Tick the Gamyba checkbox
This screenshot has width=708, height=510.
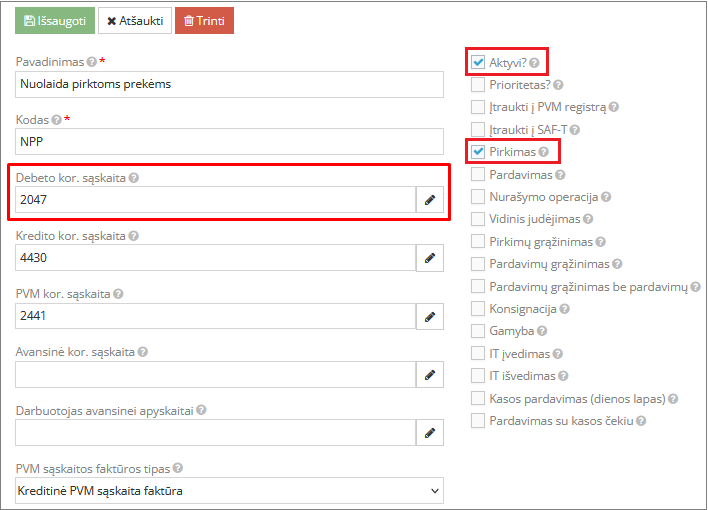coord(478,331)
